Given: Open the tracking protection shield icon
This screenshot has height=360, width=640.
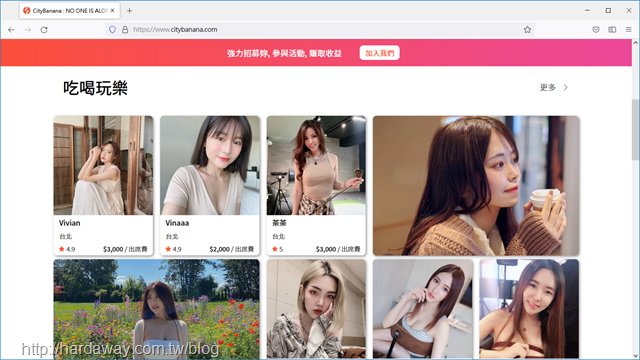Looking at the screenshot, I should (112, 29).
